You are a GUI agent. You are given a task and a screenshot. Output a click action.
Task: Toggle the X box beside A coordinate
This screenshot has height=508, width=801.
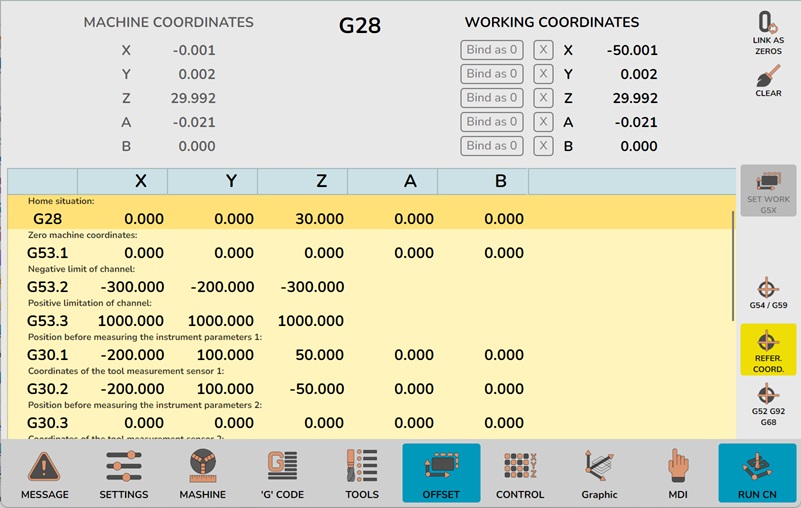click(543, 122)
